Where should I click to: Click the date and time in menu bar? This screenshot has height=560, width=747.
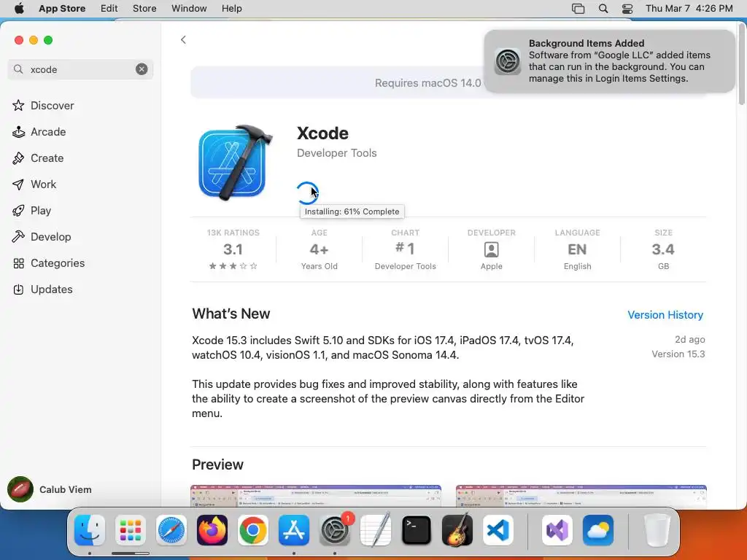pos(689,9)
